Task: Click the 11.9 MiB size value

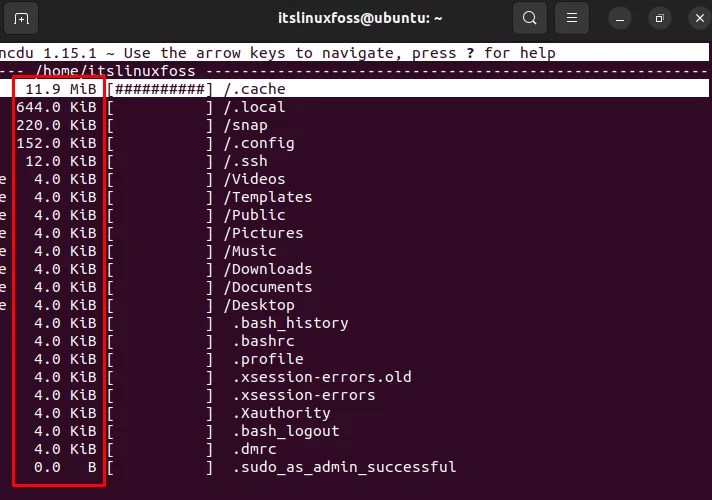Action: pyautogui.click(x=61, y=89)
